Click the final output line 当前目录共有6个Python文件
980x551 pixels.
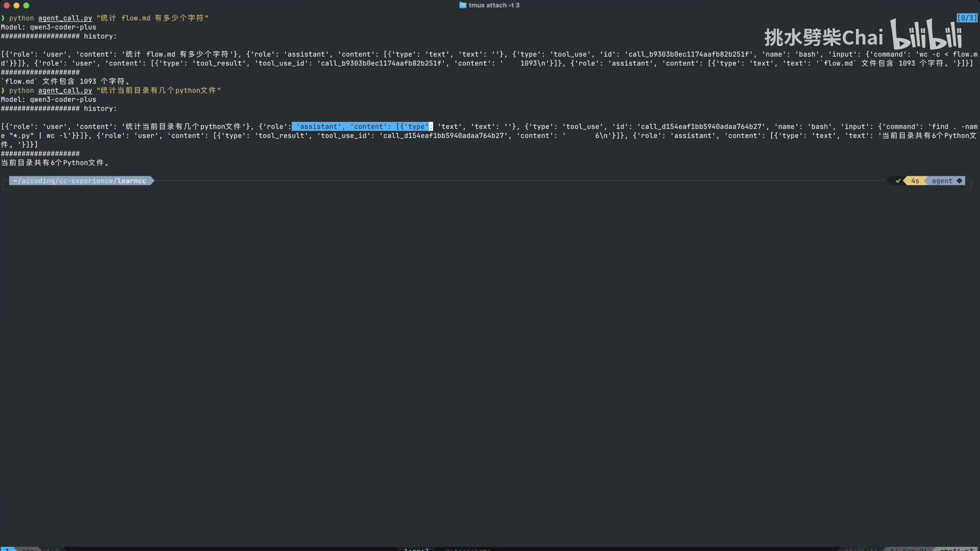click(x=55, y=163)
